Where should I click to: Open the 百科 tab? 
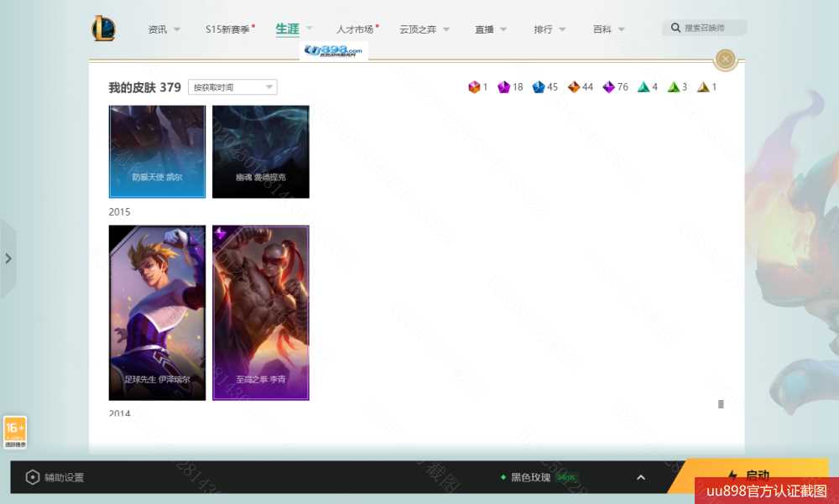click(x=602, y=29)
